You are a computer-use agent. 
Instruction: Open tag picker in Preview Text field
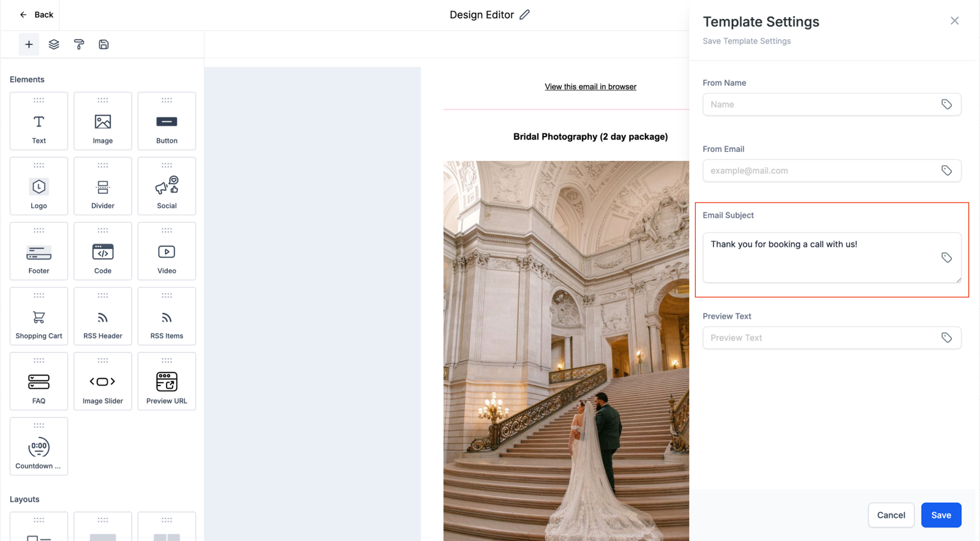click(x=946, y=338)
